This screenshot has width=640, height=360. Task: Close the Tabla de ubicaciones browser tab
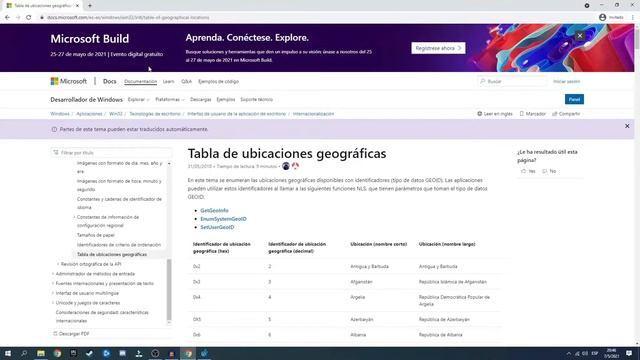(77, 6)
